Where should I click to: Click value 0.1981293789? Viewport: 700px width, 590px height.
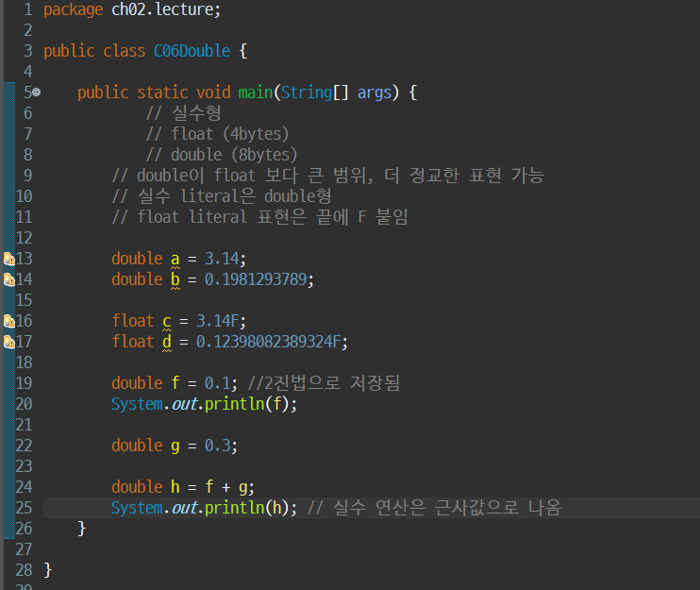tap(256, 279)
